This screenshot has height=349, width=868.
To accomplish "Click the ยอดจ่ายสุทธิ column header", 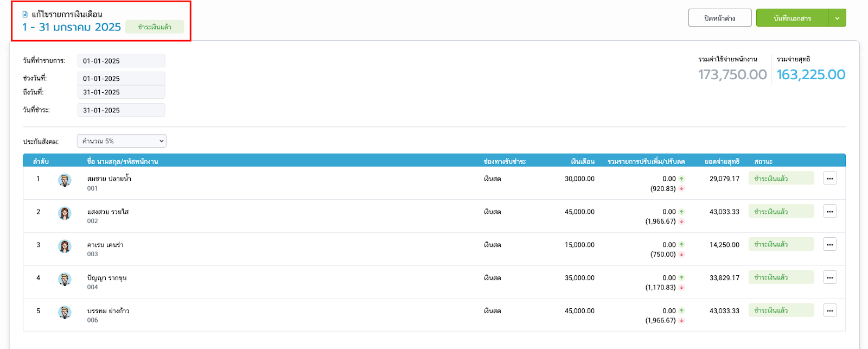I will [x=722, y=161].
